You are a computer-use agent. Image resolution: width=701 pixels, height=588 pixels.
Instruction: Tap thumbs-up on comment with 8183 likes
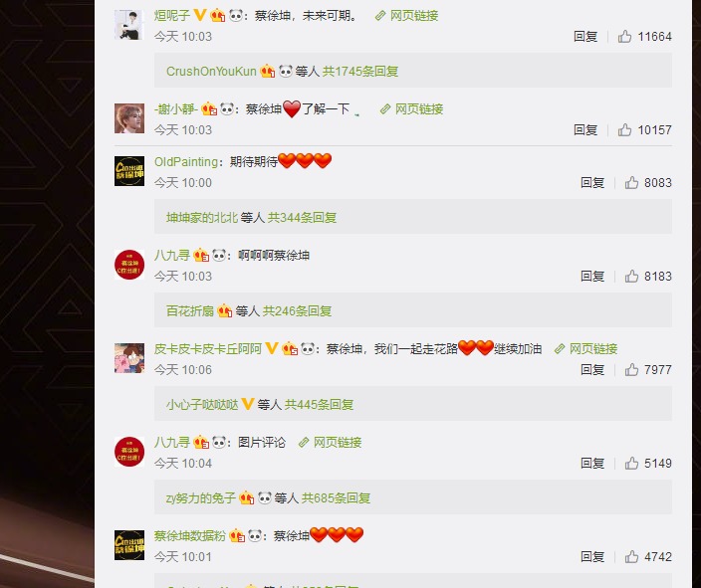coord(631,277)
